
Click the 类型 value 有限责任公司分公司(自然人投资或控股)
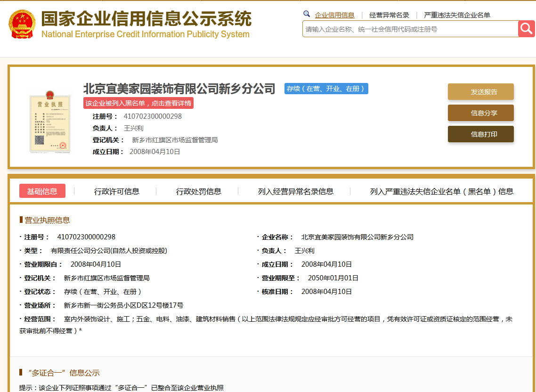click(x=109, y=251)
